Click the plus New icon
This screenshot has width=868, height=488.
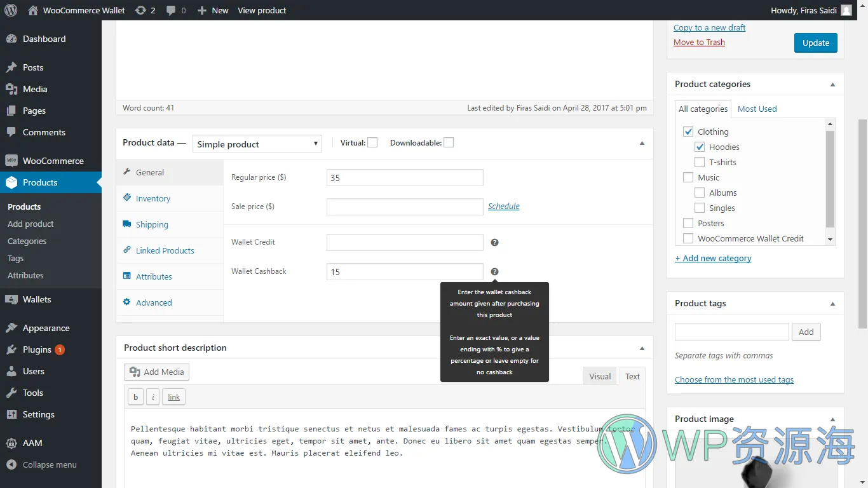click(x=202, y=10)
